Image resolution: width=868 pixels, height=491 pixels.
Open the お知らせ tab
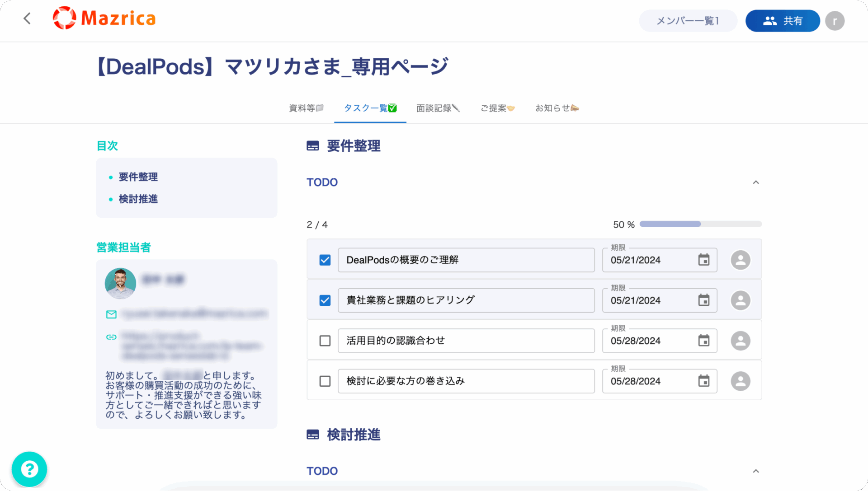(557, 108)
